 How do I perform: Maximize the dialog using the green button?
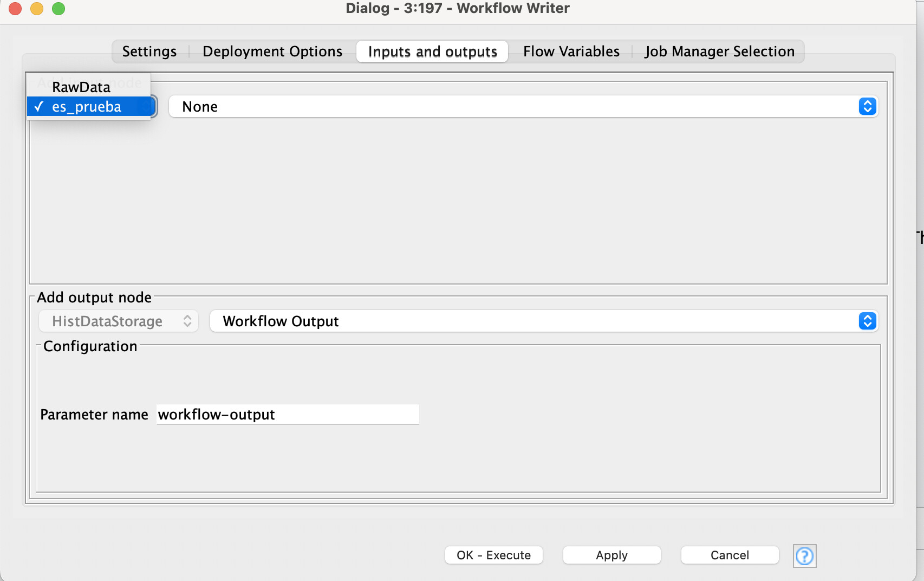[x=58, y=9]
